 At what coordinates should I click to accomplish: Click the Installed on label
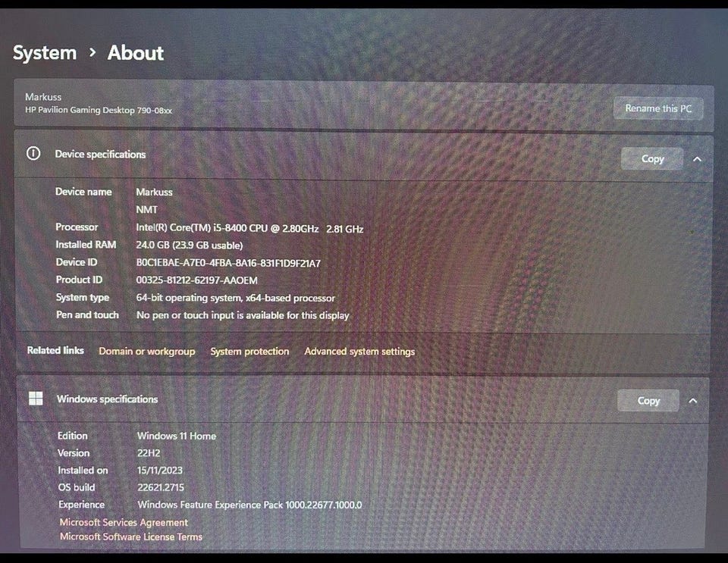(83, 471)
